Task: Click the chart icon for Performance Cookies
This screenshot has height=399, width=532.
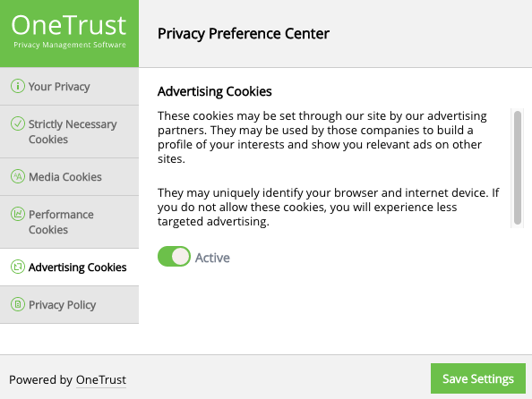Action: pos(18,214)
